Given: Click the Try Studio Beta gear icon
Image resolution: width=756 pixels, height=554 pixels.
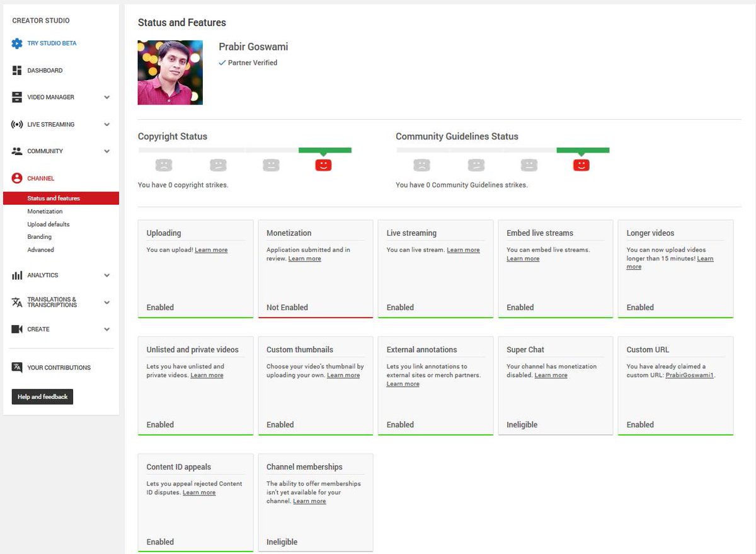Looking at the screenshot, I should pyautogui.click(x=17, y=43).
